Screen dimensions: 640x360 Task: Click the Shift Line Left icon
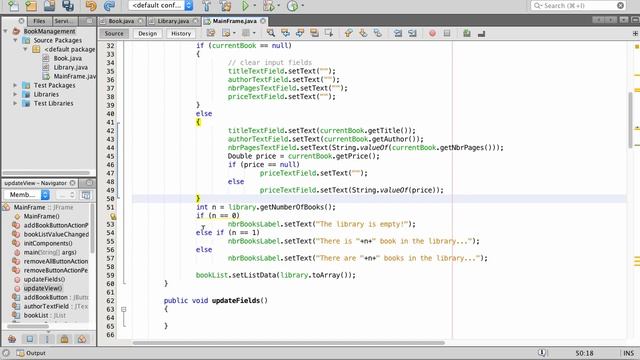(398, 33)
